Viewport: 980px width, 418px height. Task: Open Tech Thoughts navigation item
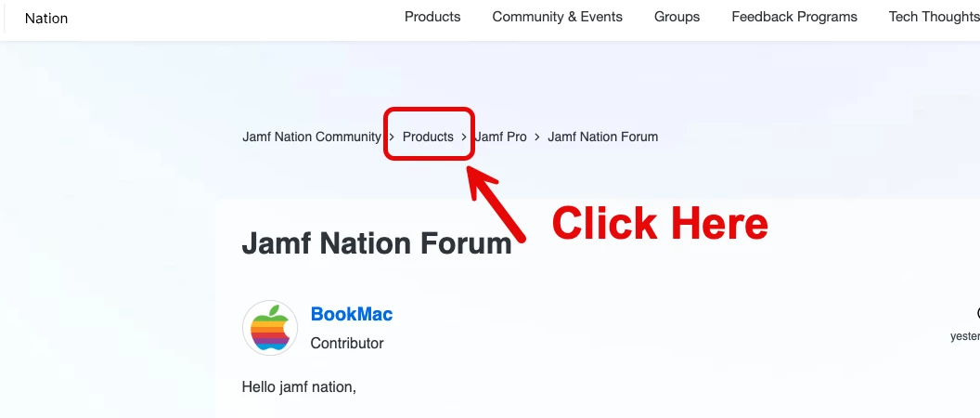pyautogui.click(x=935, y=17)
